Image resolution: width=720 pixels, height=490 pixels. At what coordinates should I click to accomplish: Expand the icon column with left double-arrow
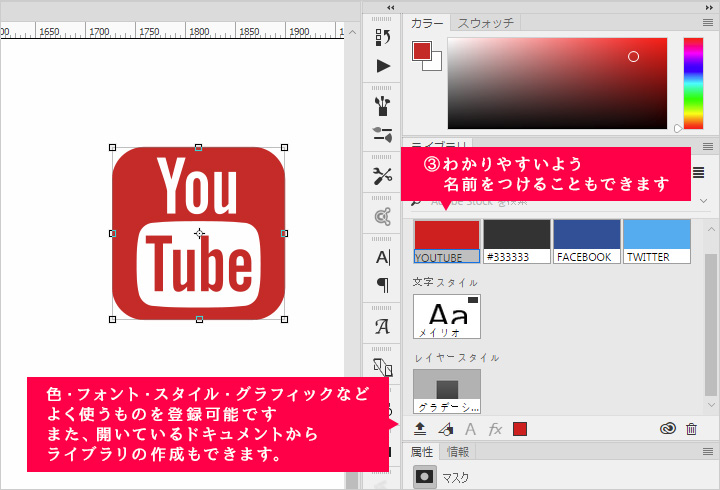(x=390, y=7)
